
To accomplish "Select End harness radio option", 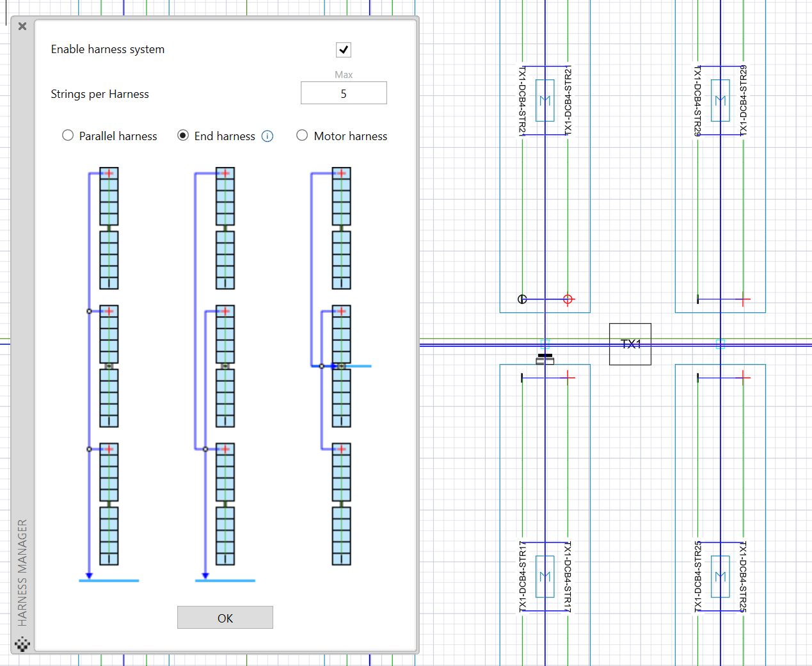I will 183,136.
